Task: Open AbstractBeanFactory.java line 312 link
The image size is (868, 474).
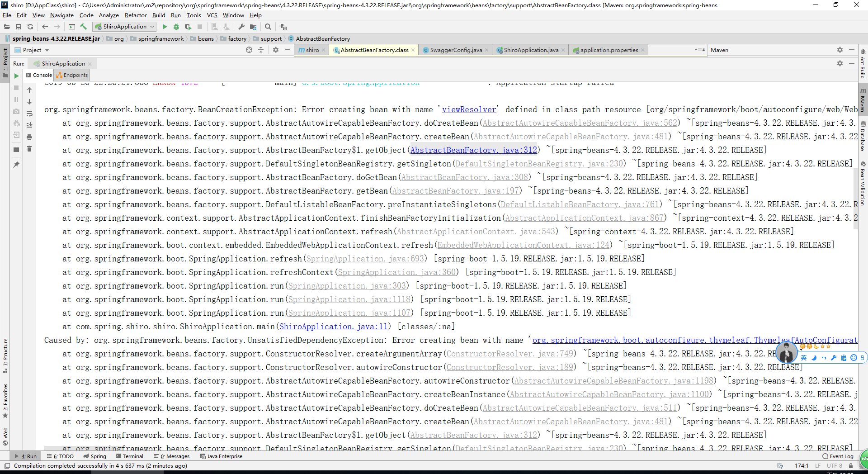Action: (473, 150)
